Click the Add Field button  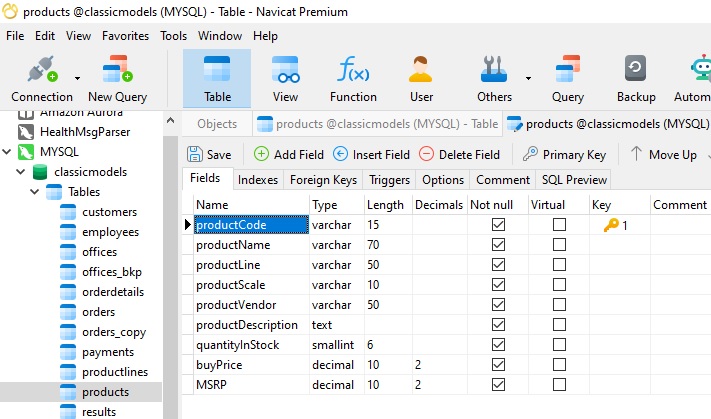[x=289, y=155]
